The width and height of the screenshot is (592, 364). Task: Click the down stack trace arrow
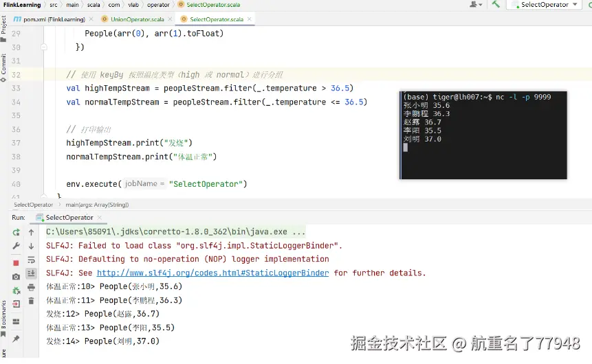coord(32,246)
